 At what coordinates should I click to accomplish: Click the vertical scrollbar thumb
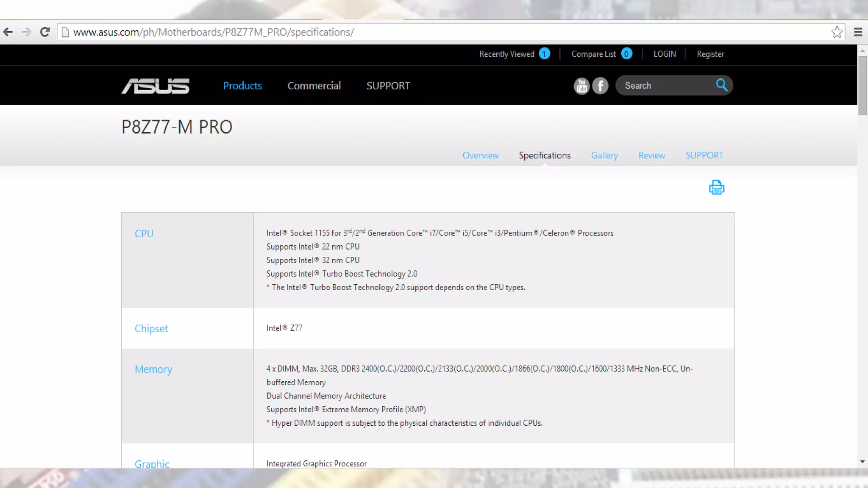click(x=862, y=85)
